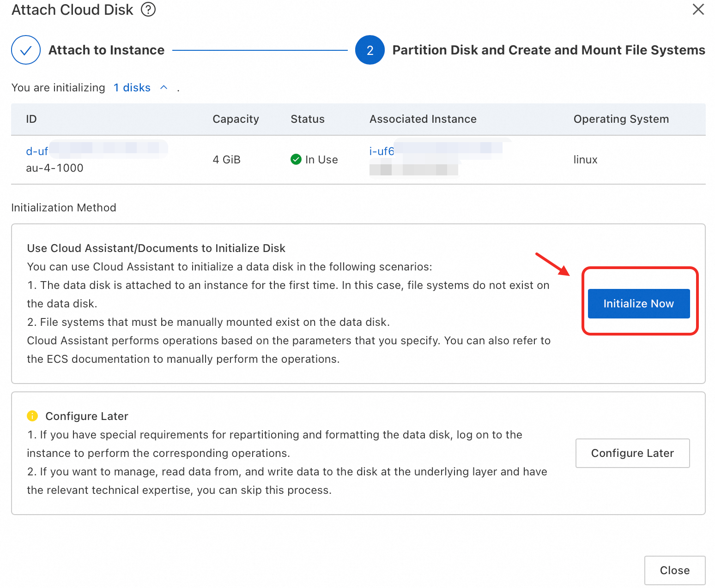Click the Operating System column header
Image resolution: width=715 pixels, height=588 pixels.
(621, 119)
